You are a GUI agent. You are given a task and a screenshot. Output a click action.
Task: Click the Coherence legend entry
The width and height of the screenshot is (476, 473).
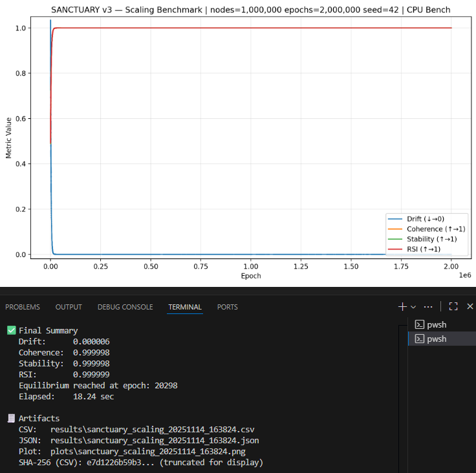(426, 229)
